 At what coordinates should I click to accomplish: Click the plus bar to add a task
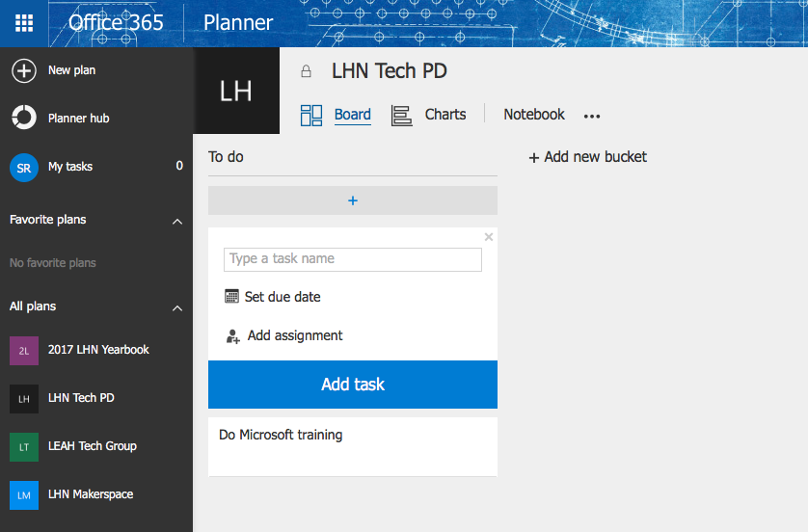tap(353, 200)
